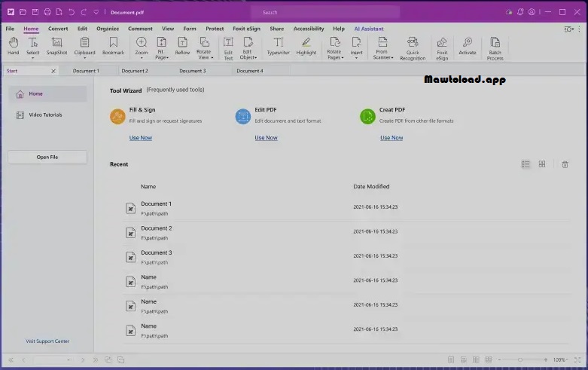Click the Undo arrow in title bar
This screenshot has height=370, width=588.
(x=72, y=12)
